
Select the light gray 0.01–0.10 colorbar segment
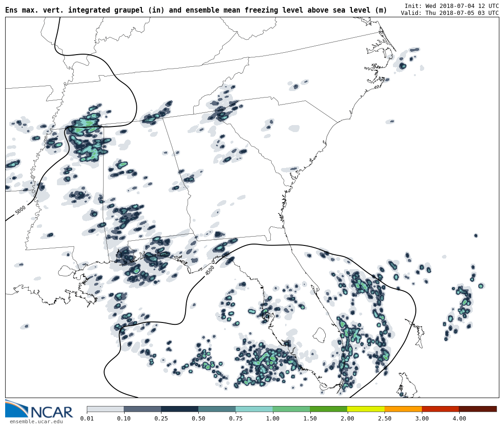[105, 409]
